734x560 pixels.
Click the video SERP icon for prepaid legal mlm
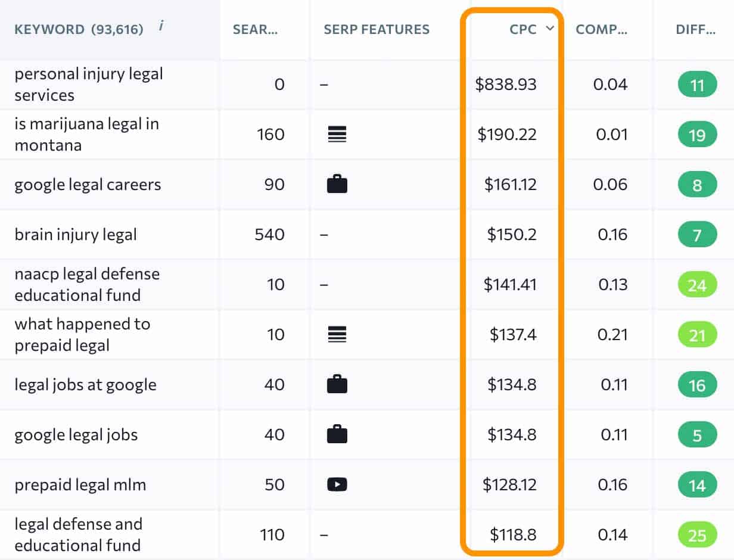point(337,484)
